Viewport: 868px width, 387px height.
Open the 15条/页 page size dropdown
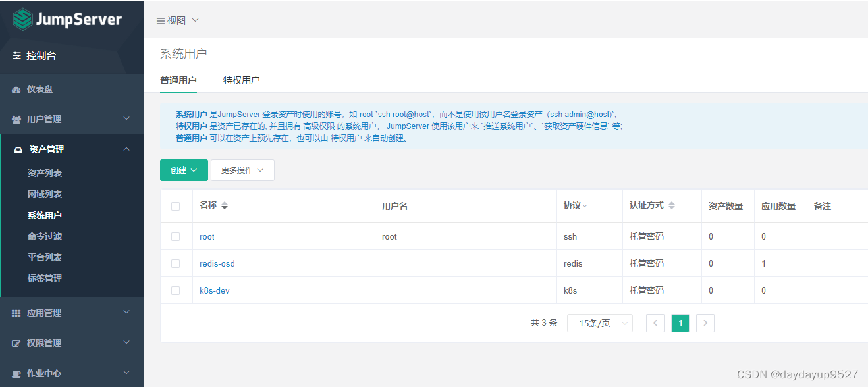coord(600,323)
